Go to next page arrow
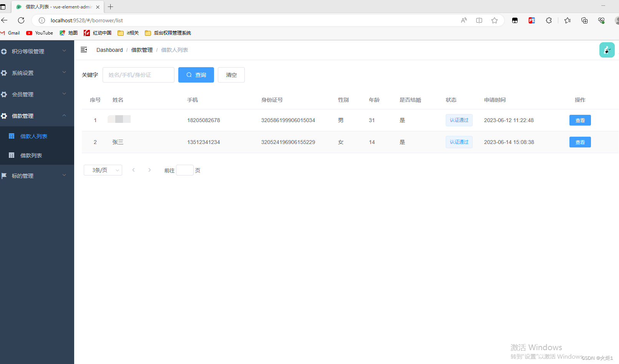Screen dimensions: 619x364 (x=149, y=170)
